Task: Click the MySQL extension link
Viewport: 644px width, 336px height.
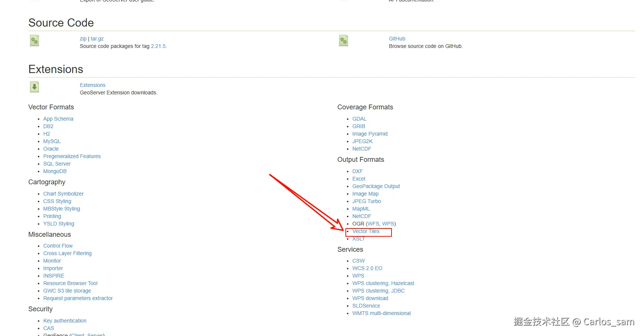Action: click(52, 141)
